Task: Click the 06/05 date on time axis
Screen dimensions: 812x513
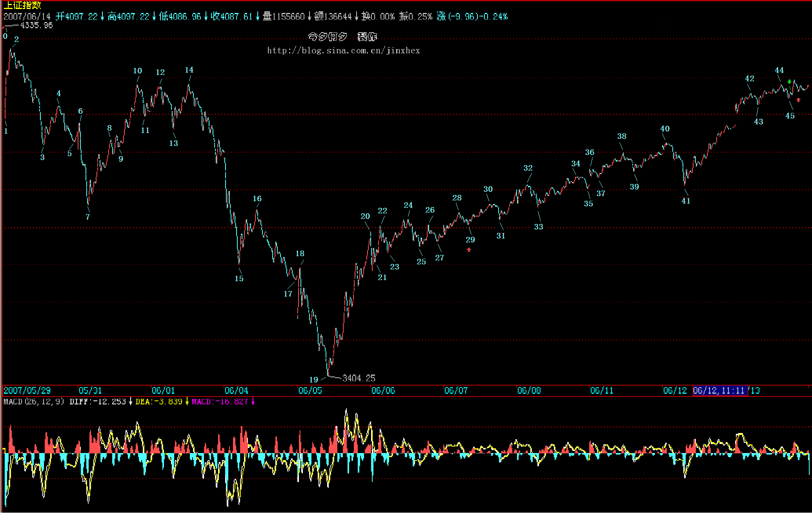Action: [x=310, y=391]
